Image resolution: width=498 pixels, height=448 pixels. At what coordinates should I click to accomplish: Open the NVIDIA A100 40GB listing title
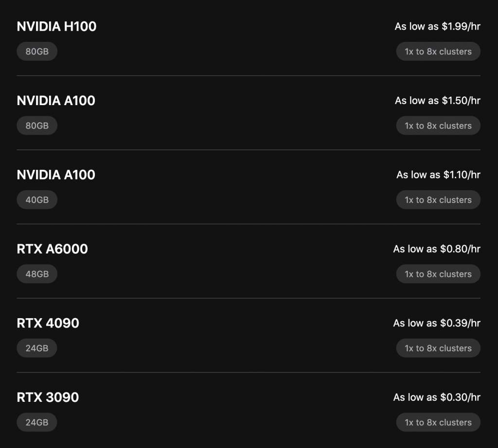pos(56,175)
